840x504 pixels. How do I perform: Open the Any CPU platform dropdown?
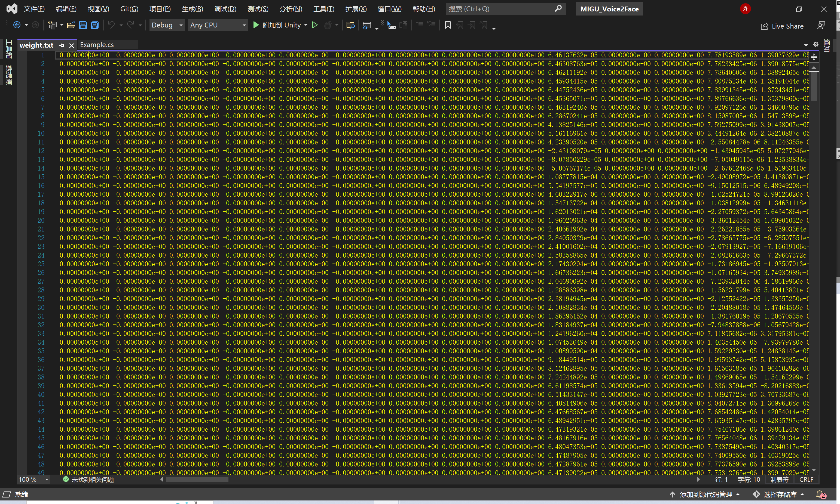pyautogui.click(x=244, y=25)
